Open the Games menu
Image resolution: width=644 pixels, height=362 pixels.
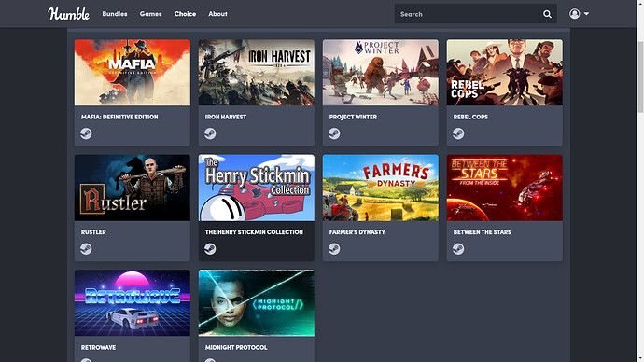point(150,14)
